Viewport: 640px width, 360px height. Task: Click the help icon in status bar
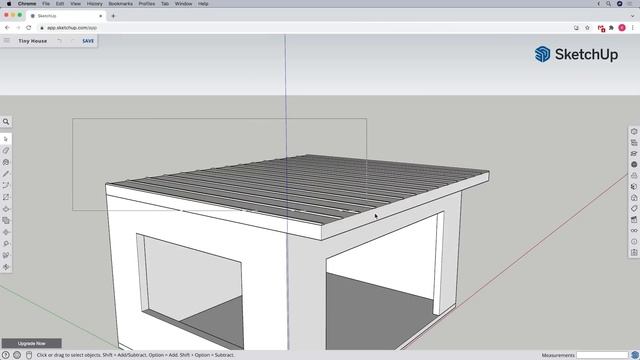click(6, 355)
